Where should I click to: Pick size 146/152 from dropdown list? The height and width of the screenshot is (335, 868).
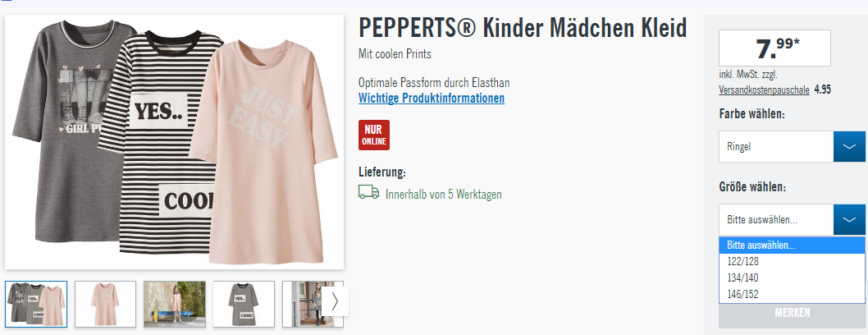pos(792,295)
